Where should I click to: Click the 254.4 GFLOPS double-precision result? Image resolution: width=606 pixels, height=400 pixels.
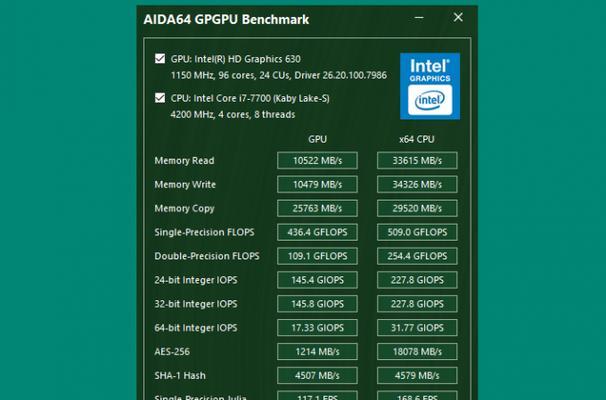point(417,256)
